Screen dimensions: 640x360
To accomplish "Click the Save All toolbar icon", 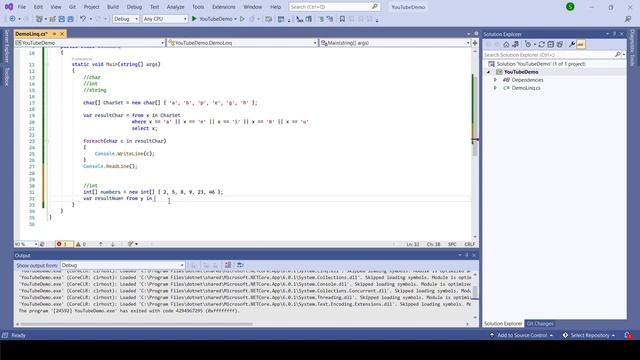I will pyautogui.click(x=71, y=19).
